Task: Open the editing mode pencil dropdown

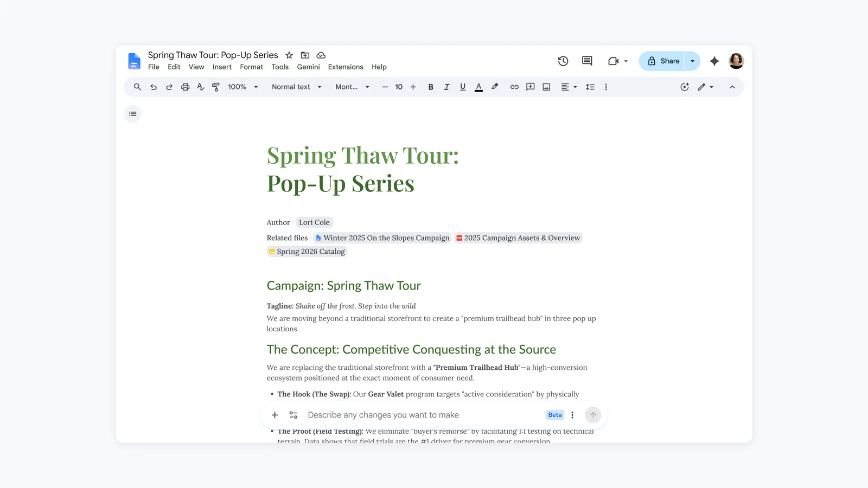Action: 705,87
